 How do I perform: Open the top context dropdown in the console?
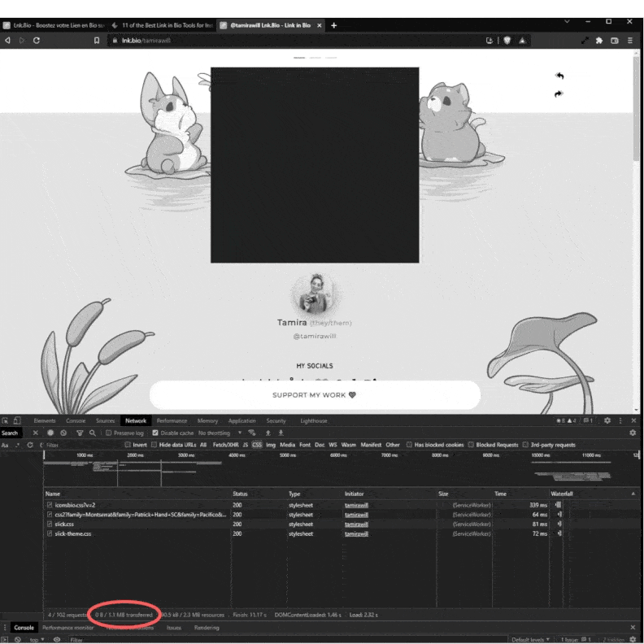tap(37, 639)
